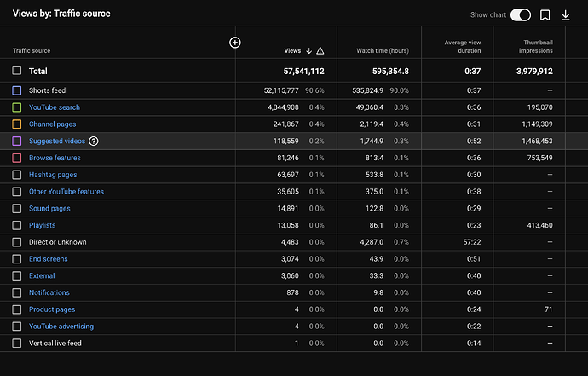Check the Playlists checkbox
The width and height of the screenshot is (588, 376).
[17, 226]
